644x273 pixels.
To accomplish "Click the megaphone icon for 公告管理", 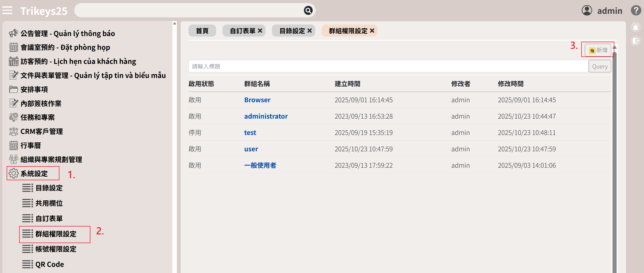I will point(14,33).
